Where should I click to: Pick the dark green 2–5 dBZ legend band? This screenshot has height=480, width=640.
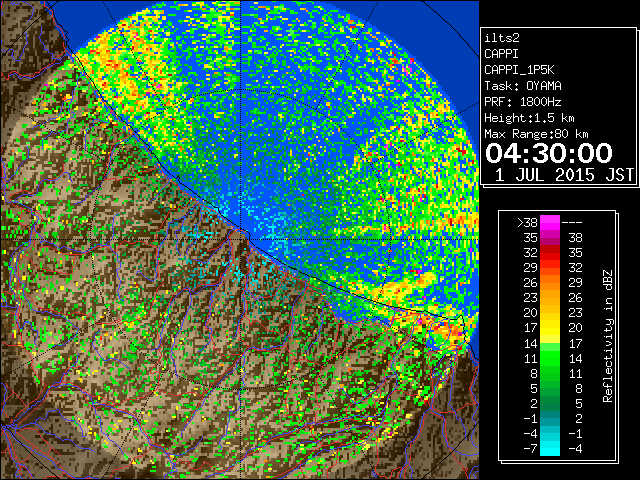550,403
